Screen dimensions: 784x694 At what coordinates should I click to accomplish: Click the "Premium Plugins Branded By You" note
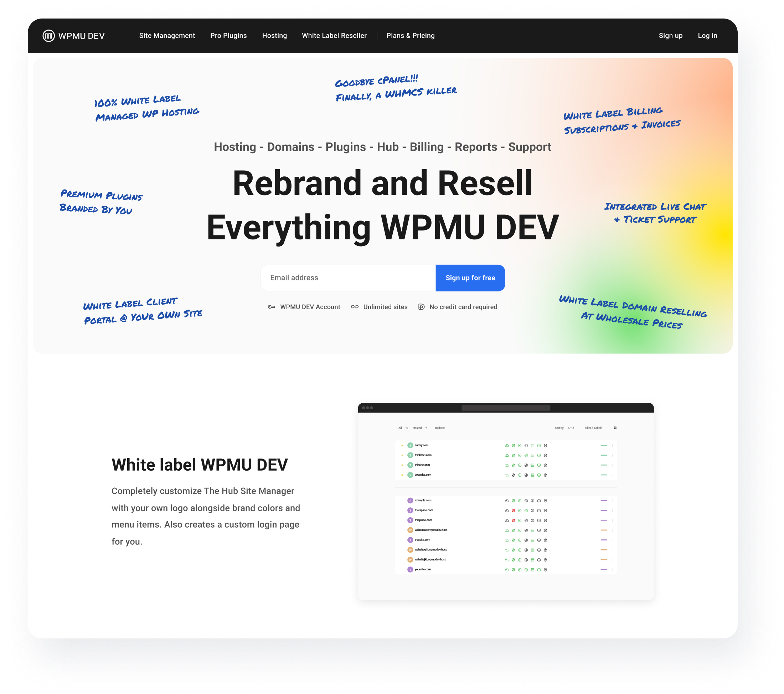(x=101, y=202)
